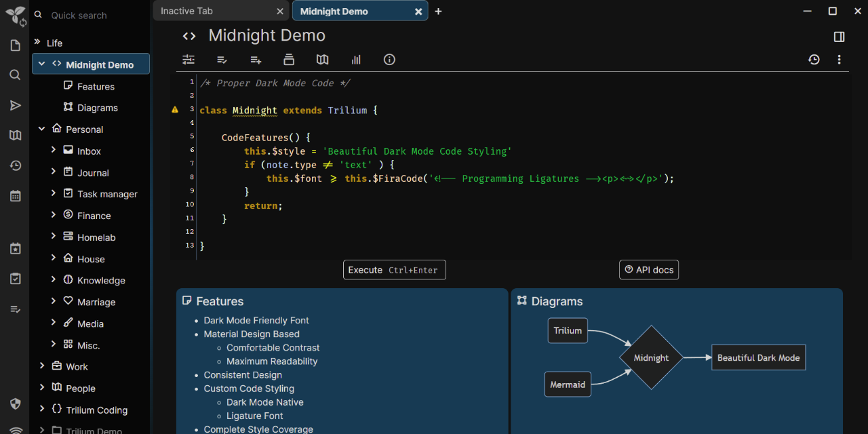Open the House tree item
The height and width of the screenshot is (434, 868).
click(x=90, y=259)
